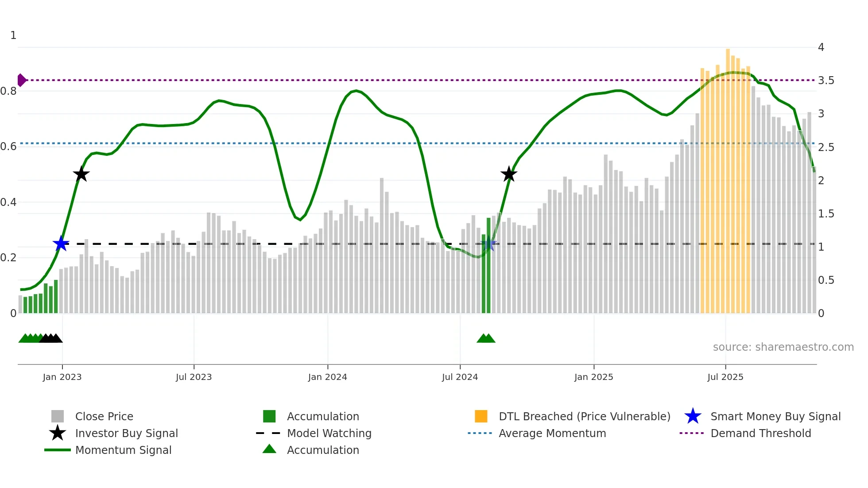Click the black star marker near Sep 2024
Viewport: 868px width, 488px height.
(509, 174)
